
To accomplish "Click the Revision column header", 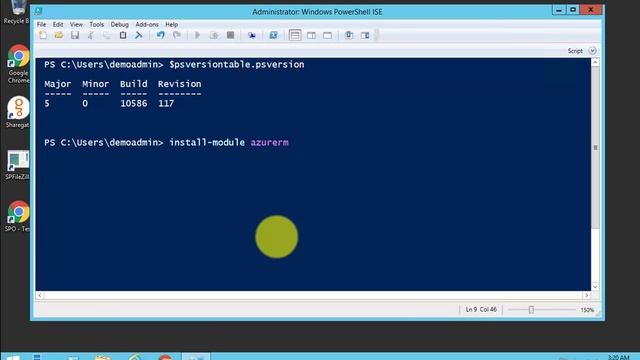I will click(x=180, y=84).
